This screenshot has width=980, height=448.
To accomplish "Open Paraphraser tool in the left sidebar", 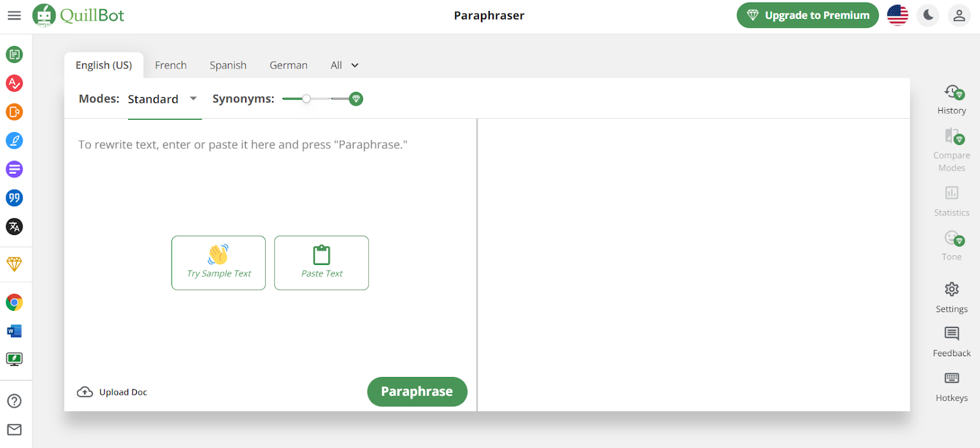I will (x=14, y=54).
